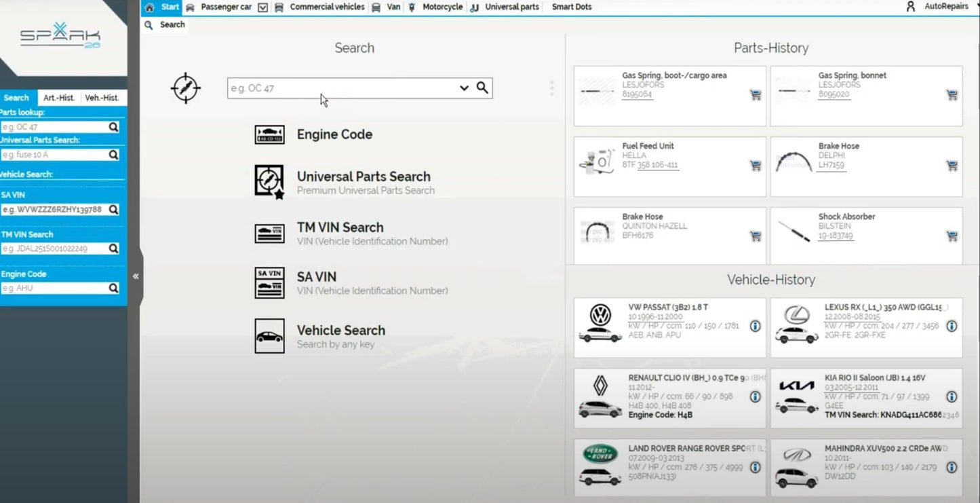Open the Smart Dots menu item
980x503 pixels.
(572, 7)
